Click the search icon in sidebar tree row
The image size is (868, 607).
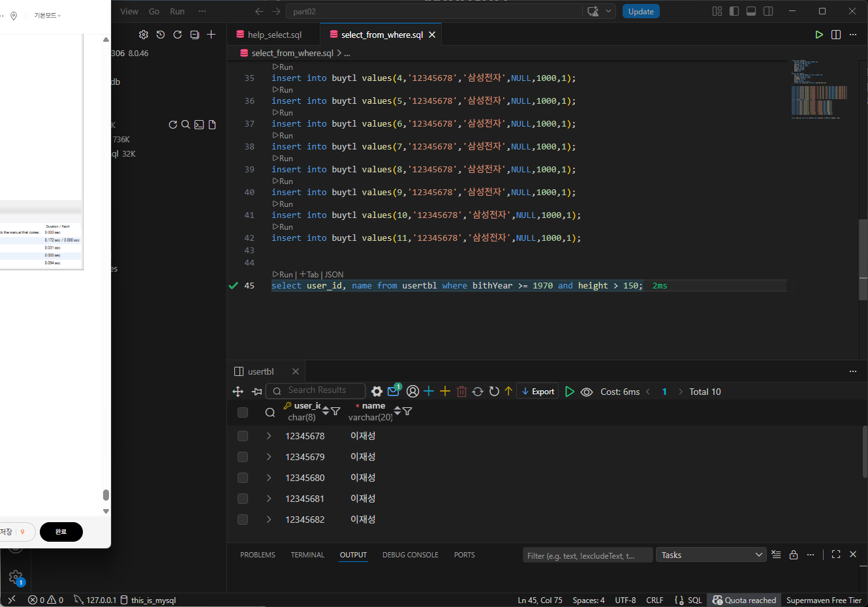pyautogui.click(x=185, y=125)
